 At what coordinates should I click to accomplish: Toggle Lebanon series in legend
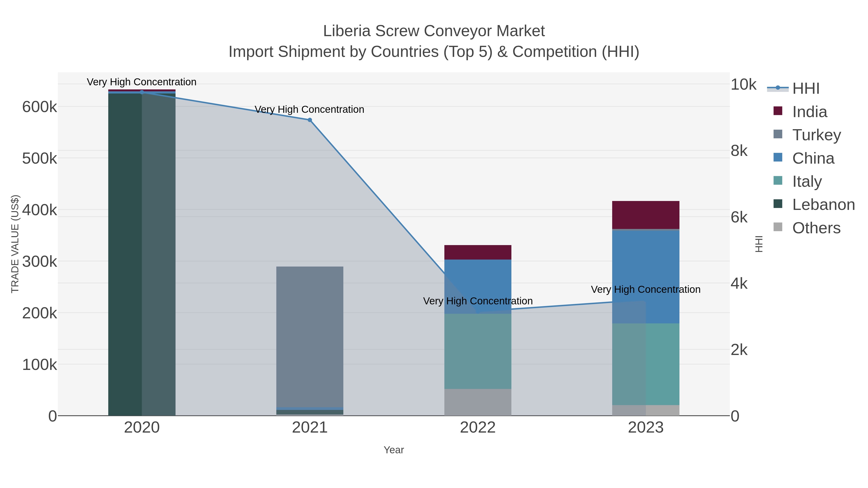point(814,204)
